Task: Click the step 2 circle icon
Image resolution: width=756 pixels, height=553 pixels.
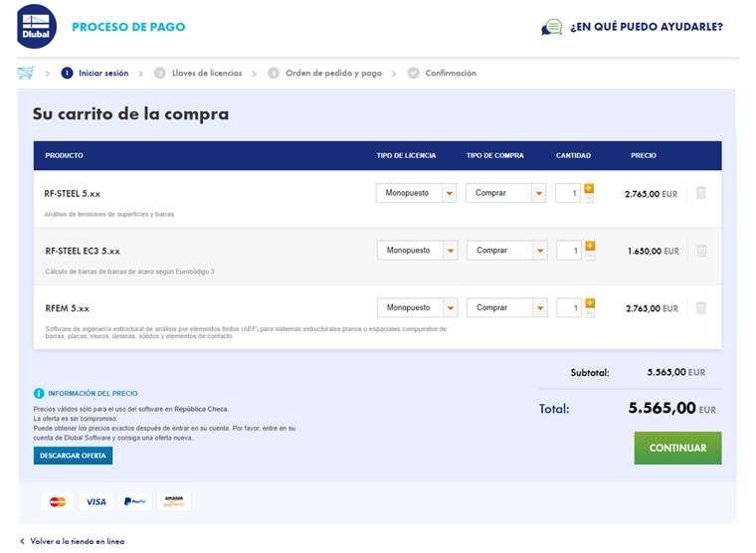Action: (159, 73)
